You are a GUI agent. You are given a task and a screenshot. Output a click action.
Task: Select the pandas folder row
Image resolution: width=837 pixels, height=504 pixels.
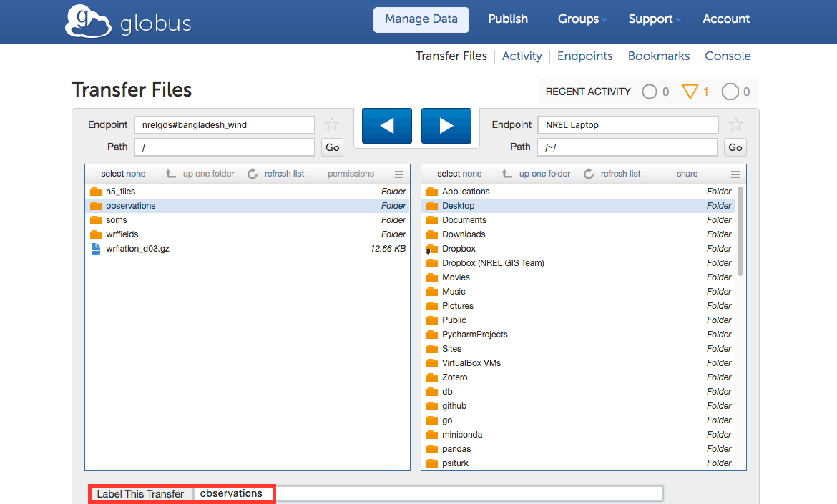(x=579, y=449)
